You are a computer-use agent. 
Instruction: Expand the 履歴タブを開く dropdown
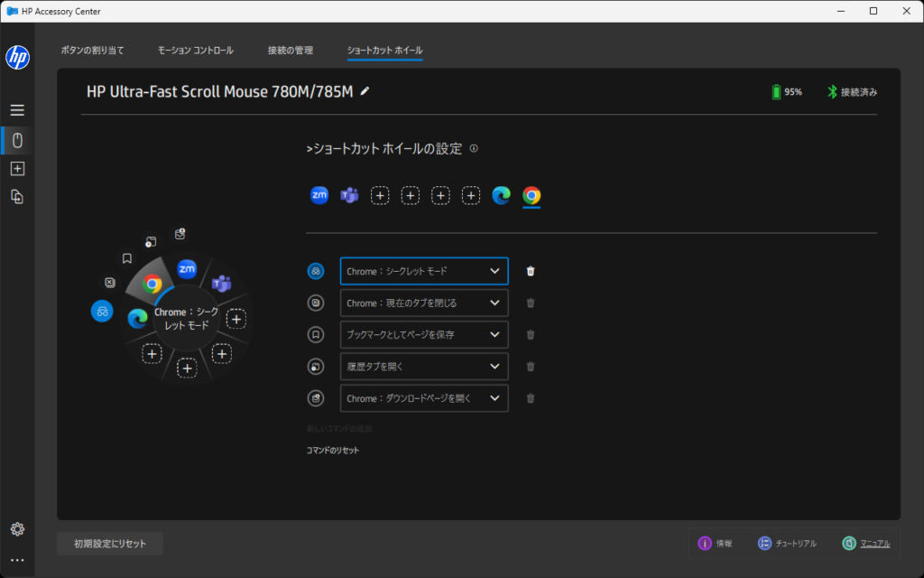coord(424,367)
